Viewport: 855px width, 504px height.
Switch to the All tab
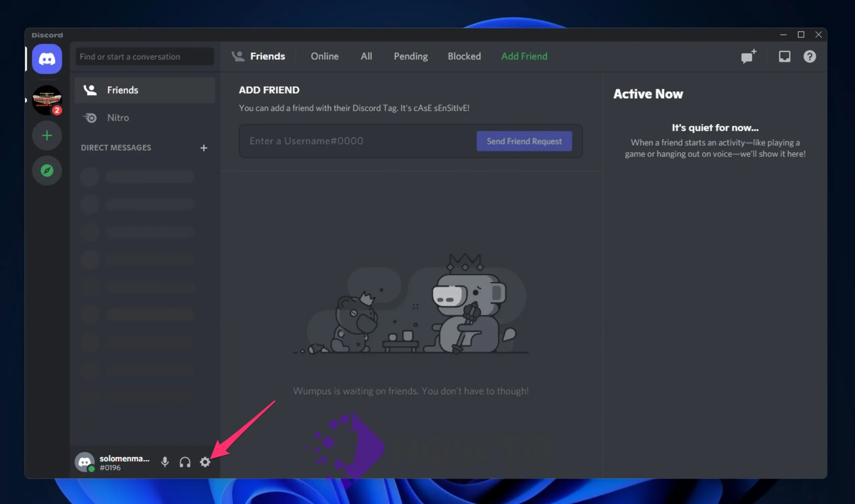point(366,56)
